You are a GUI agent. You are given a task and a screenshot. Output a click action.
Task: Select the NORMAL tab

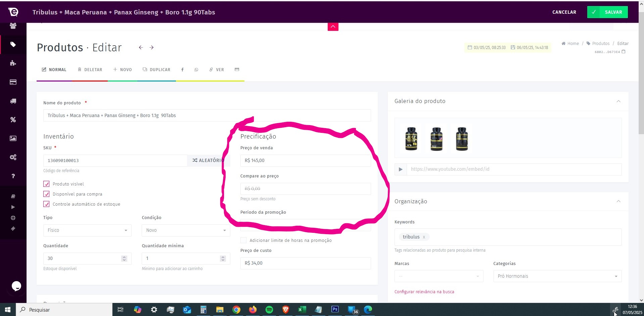54,70
